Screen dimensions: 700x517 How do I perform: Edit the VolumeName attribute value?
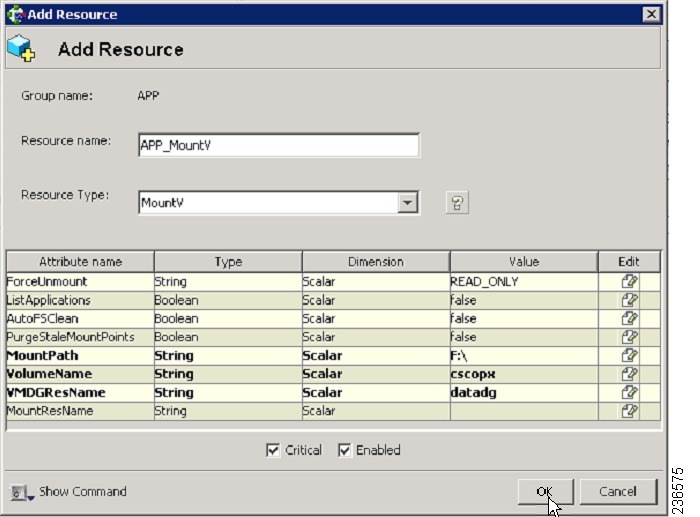629,374
